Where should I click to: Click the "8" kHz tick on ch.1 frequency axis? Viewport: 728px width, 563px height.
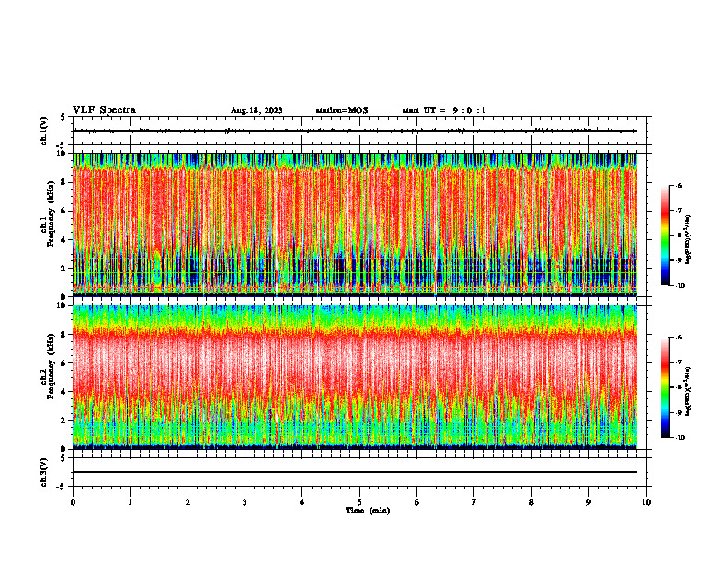point(63,182)
